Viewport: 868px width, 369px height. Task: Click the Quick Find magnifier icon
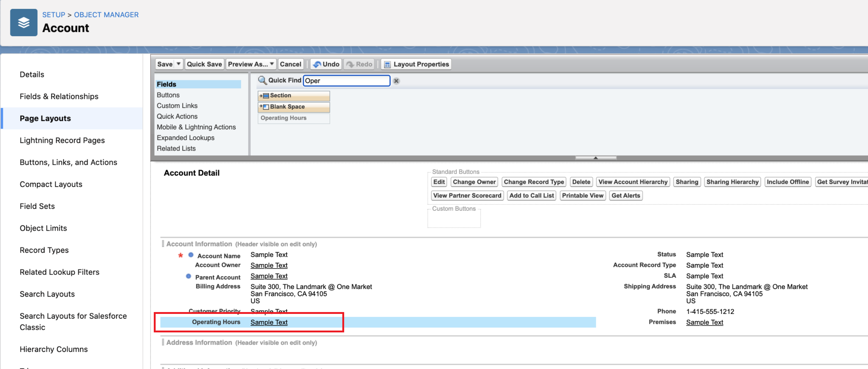click(262, 80)
